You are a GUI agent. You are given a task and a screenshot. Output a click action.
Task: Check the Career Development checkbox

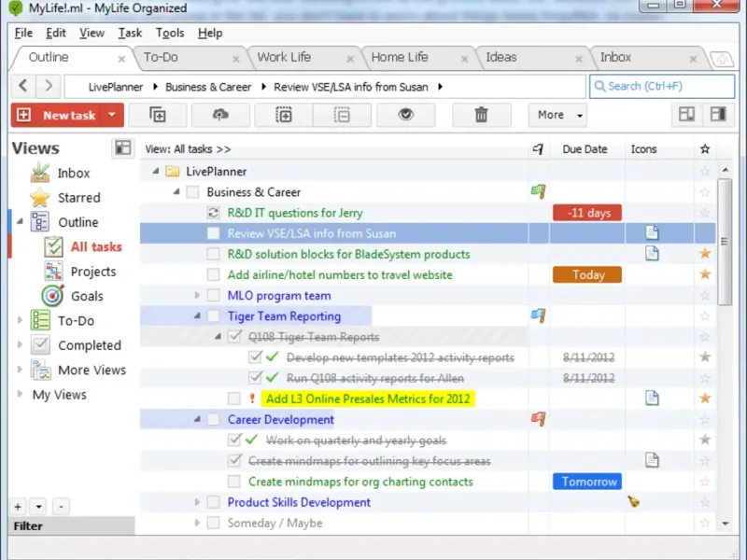[x=214, y=419]
